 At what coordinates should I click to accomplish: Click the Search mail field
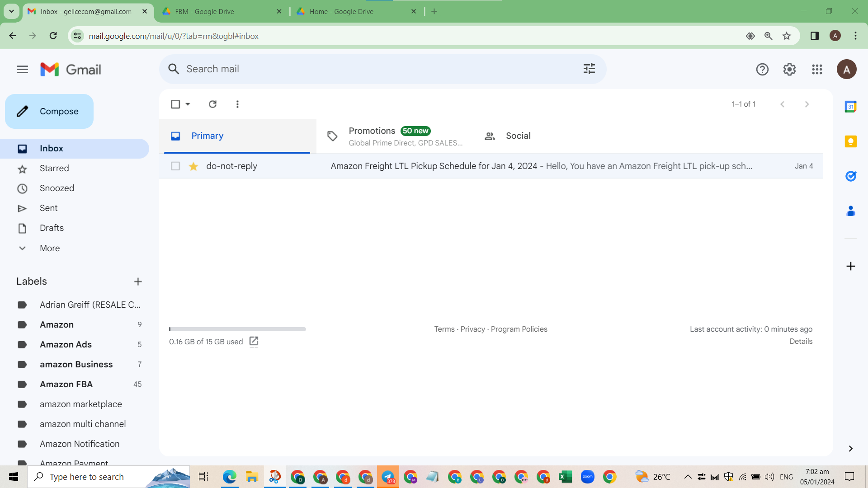pos(382,69)
